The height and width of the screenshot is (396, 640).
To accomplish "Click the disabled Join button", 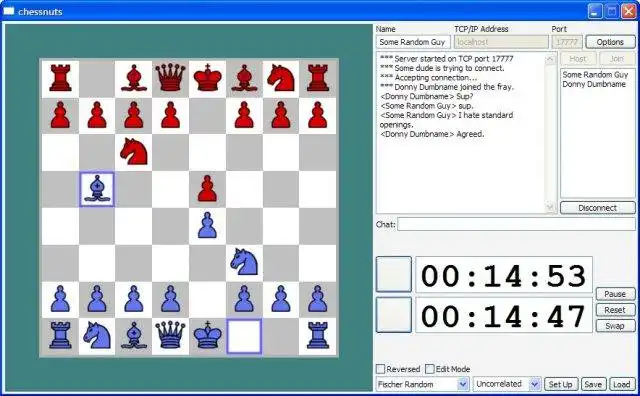I will coord(617,59).
